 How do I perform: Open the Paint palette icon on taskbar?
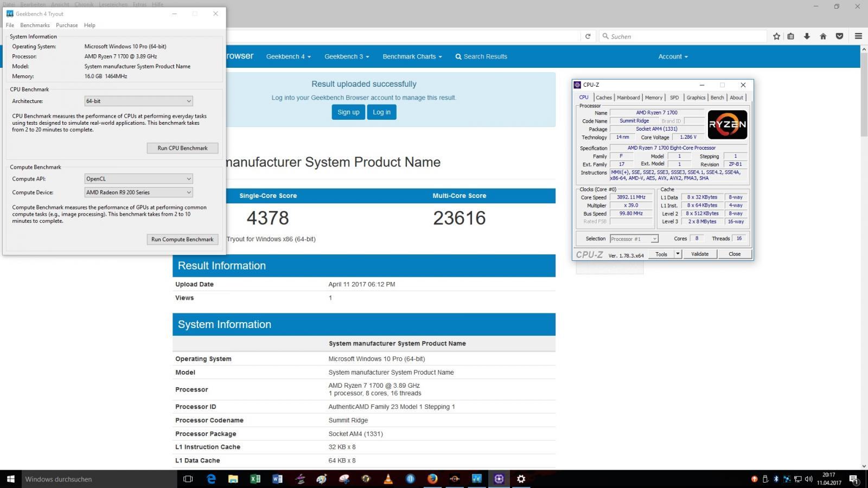(322, 479)
